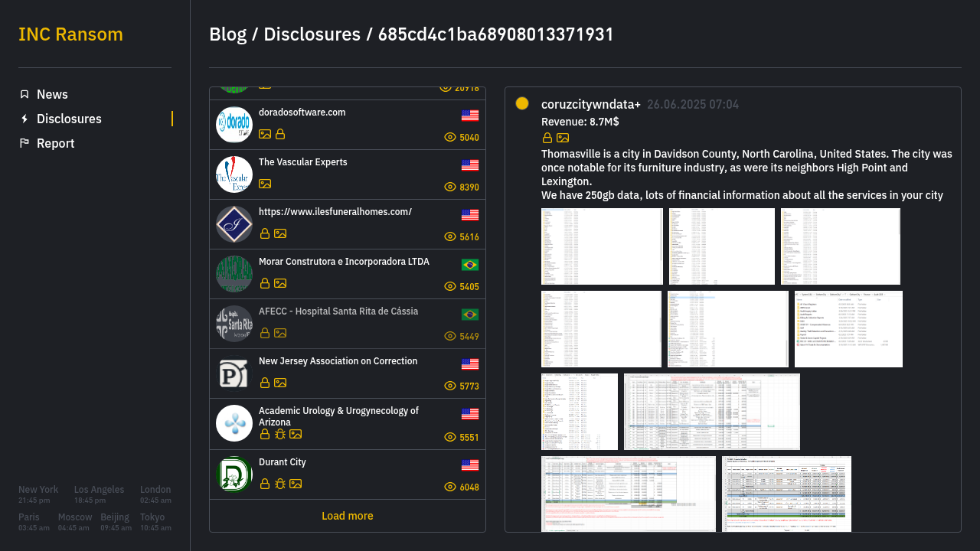Open Academic Urology & Urogynecology of Arizona entry
The image size is (980, 551).
348,424
